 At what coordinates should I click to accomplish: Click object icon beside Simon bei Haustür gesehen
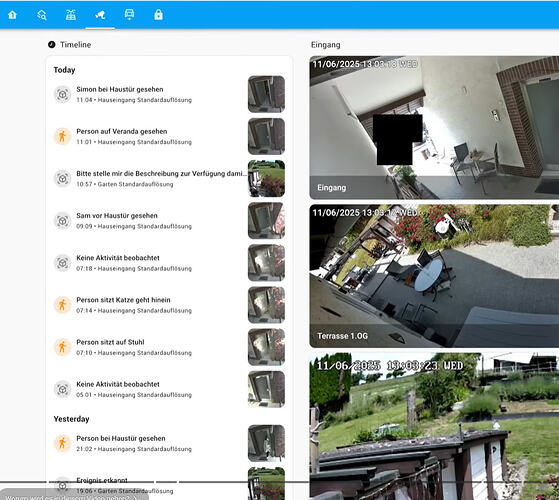tap(62, 94)
